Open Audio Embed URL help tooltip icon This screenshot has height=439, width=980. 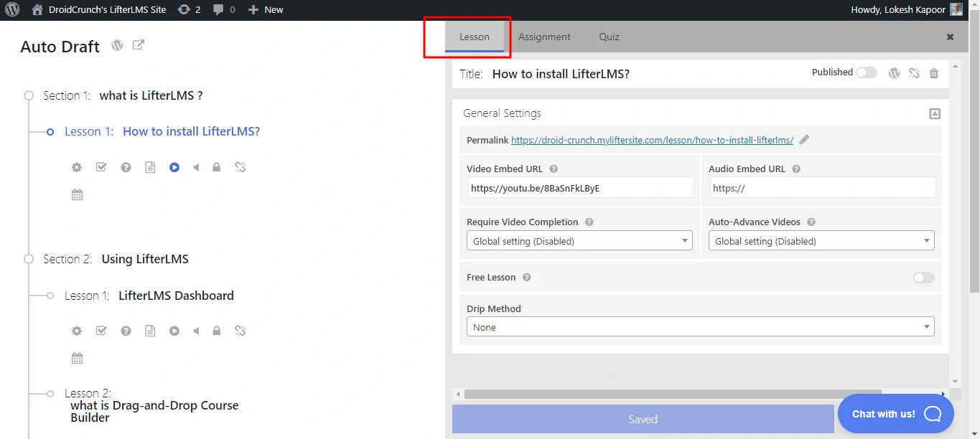796,169
